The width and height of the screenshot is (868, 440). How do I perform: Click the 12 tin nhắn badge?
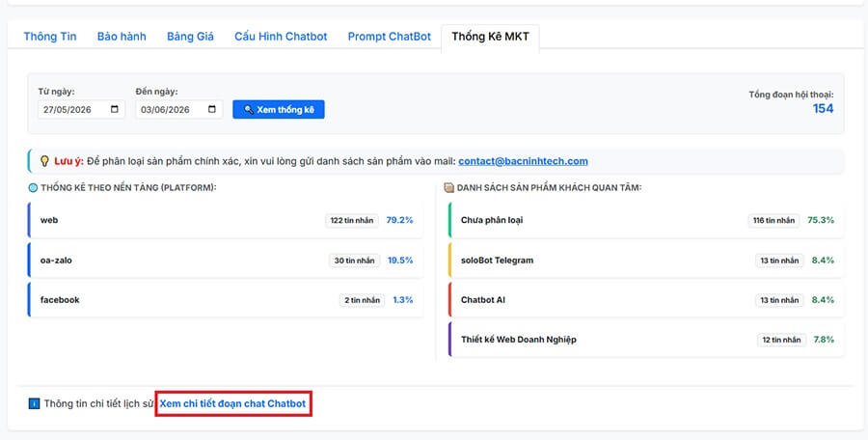781,339
